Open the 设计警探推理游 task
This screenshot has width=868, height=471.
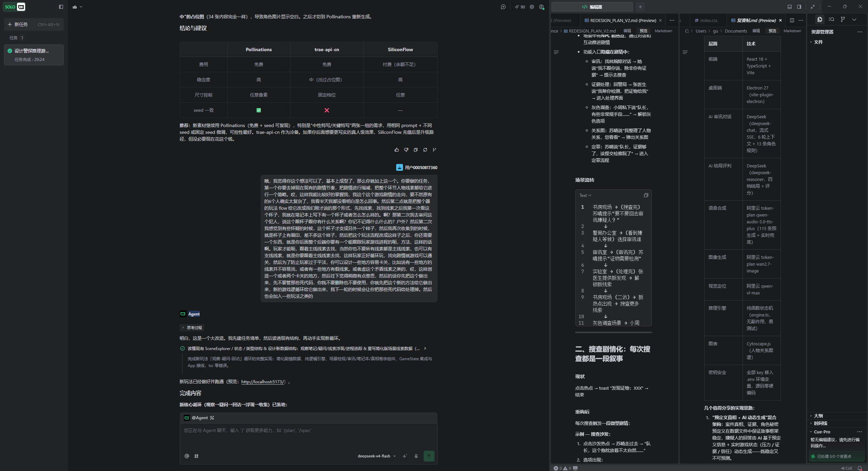click(x=34, y=55)
